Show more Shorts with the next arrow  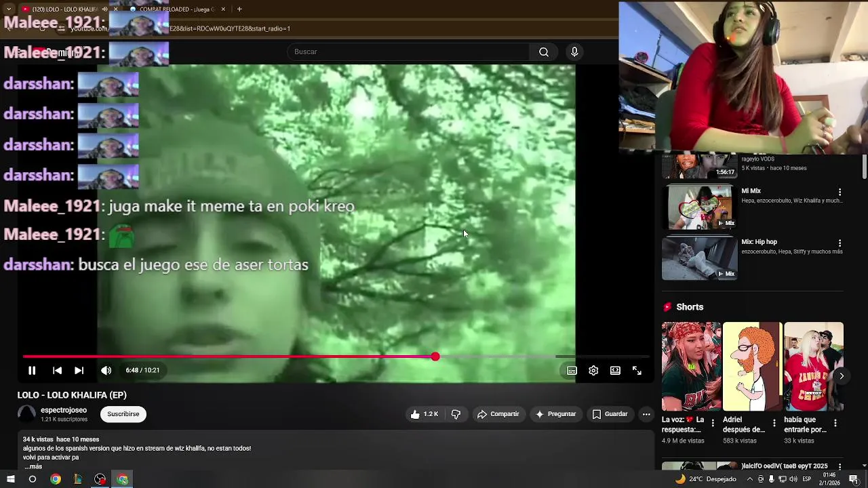click(842, 375)
